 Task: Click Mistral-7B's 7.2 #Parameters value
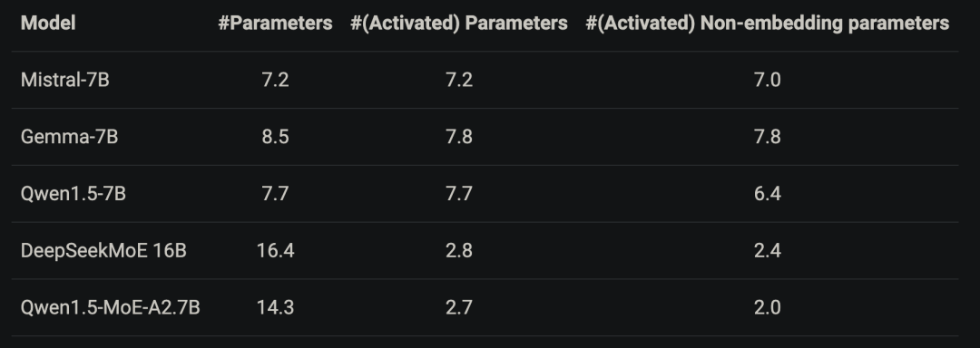click(x=275, y=80)
